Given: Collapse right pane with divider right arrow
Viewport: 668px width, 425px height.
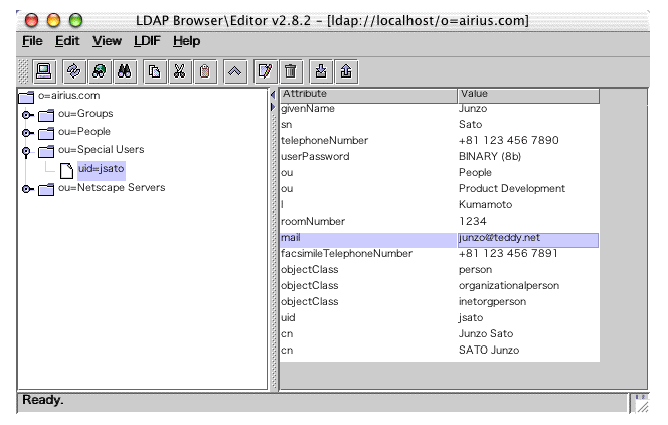Looking at the screenshot, I should 273,107.
